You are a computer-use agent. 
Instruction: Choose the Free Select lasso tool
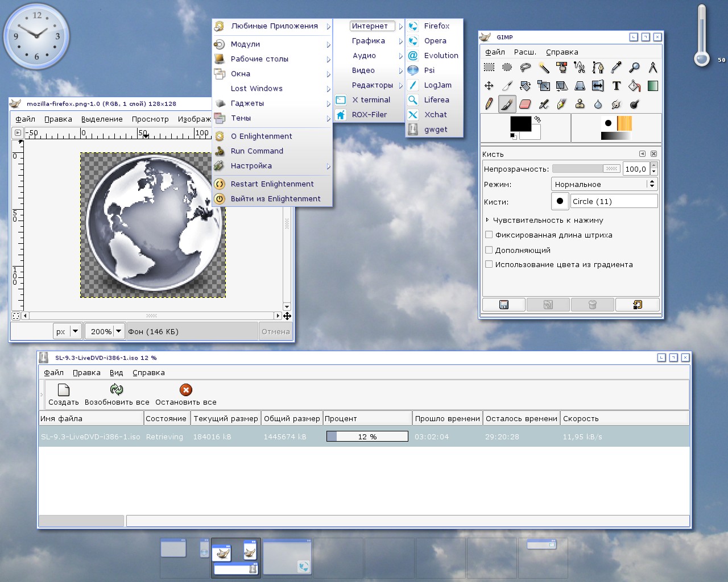tap(526, 68)
